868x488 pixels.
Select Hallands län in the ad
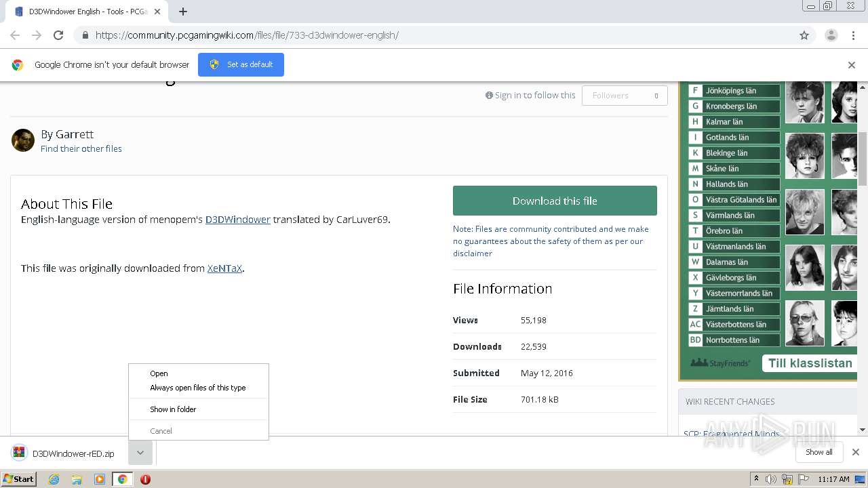734,184
